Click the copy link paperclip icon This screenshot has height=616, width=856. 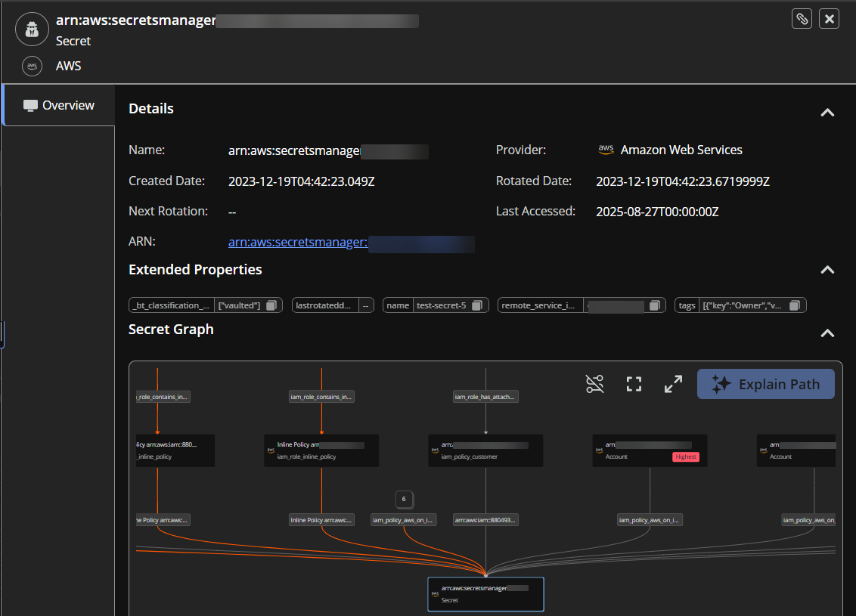pos(802,19)
